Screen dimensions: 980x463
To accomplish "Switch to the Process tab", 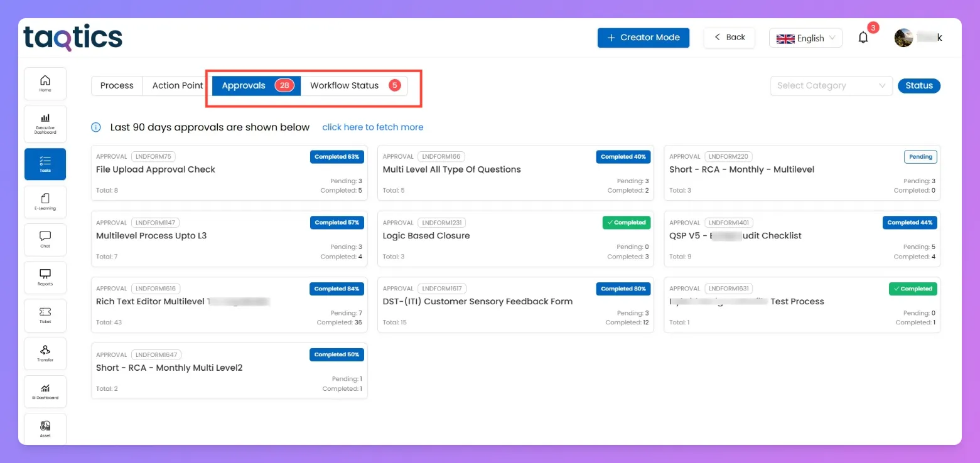I will pyautogui.click(x=117, y=86).
